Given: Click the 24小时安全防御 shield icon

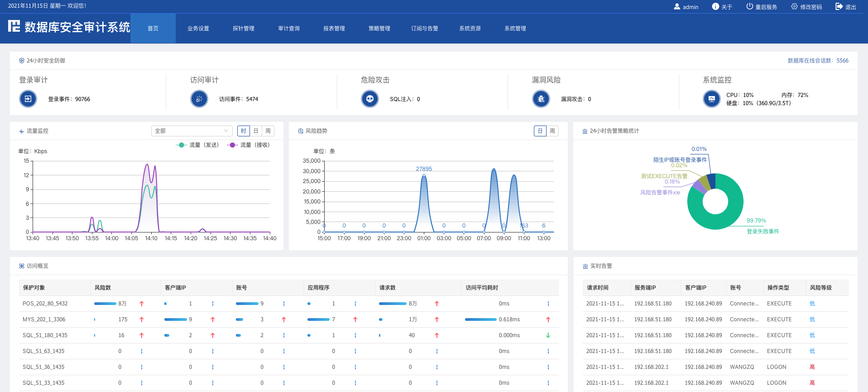Looking at the screenshot, I should 22,61.
